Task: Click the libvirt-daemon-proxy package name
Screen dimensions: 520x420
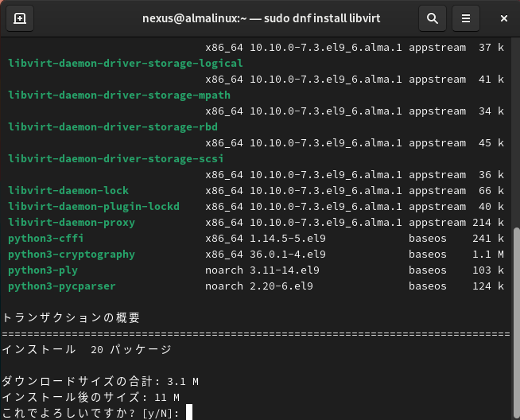Action: click(x=72, y=223)
